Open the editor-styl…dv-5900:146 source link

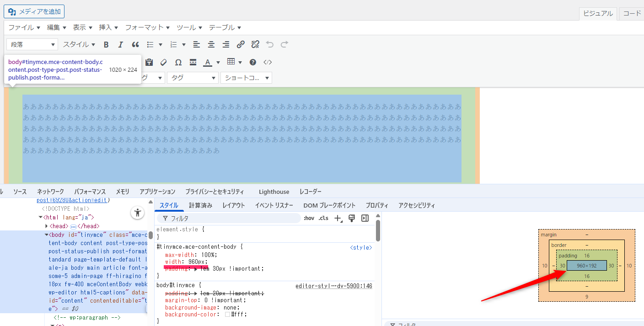[334, 286]
